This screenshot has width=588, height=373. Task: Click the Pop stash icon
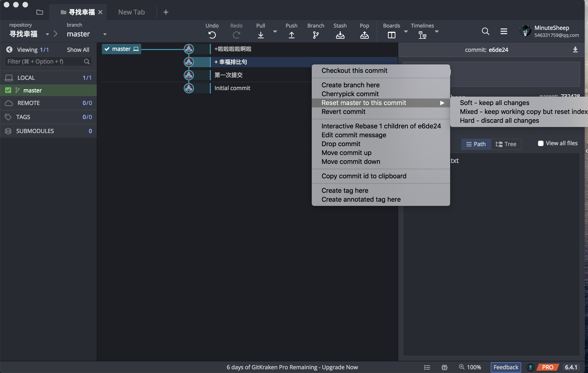pyautogui.click(x=364, y=35)
